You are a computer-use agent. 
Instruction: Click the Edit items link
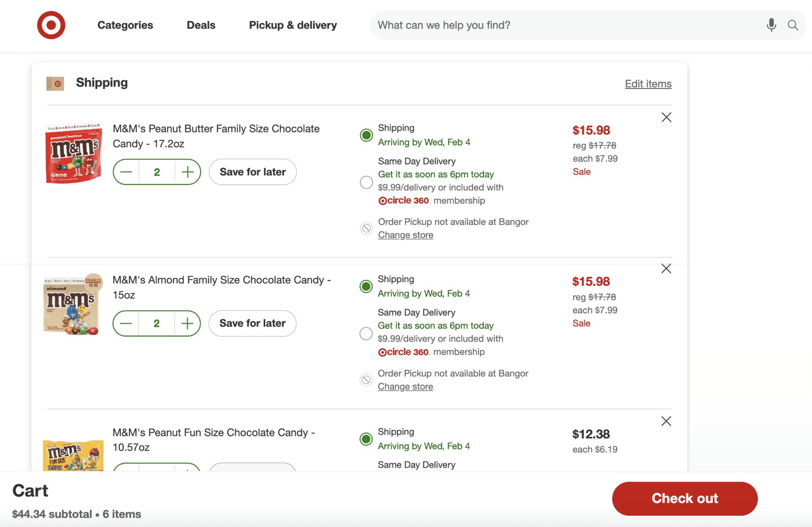[648, 84]
